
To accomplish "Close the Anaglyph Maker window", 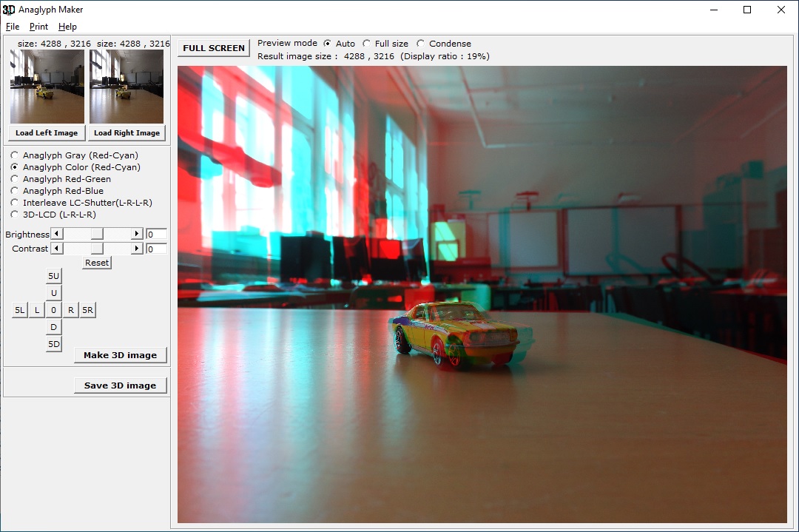I will (781, 10).
